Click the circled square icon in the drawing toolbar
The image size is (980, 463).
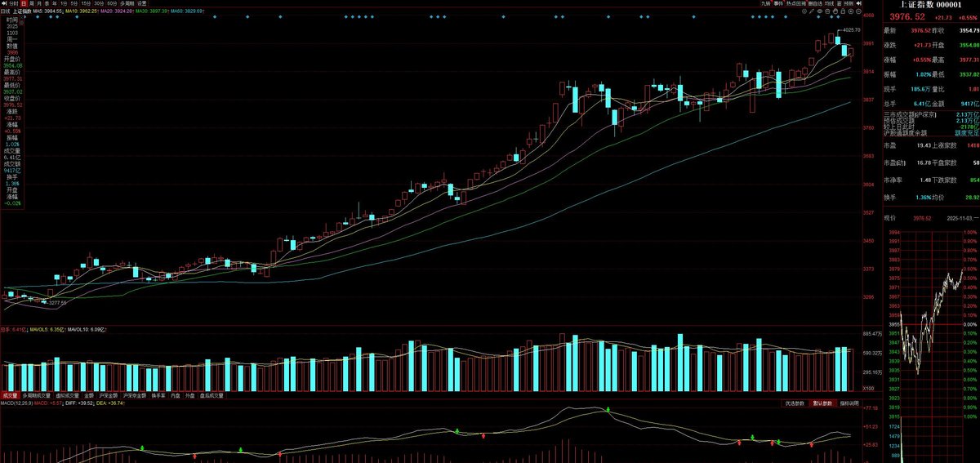[x=851, y=11]
